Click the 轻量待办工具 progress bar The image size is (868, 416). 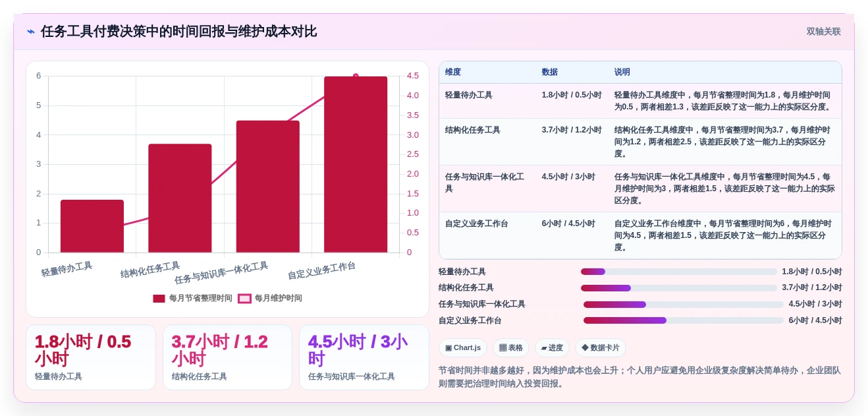[x=678, y=272]
